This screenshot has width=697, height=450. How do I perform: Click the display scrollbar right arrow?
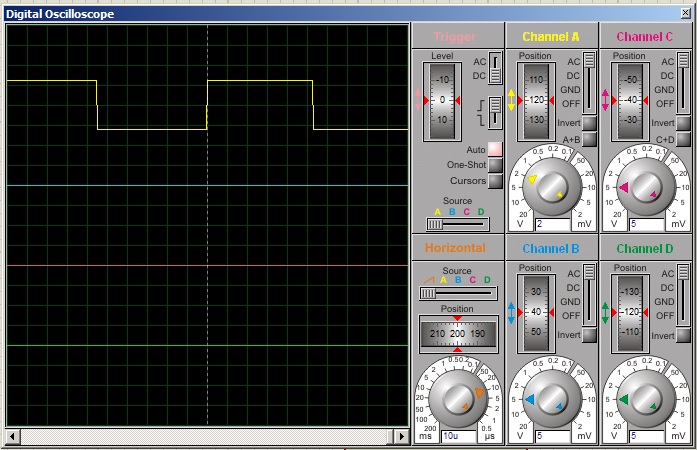coord(402,436)
